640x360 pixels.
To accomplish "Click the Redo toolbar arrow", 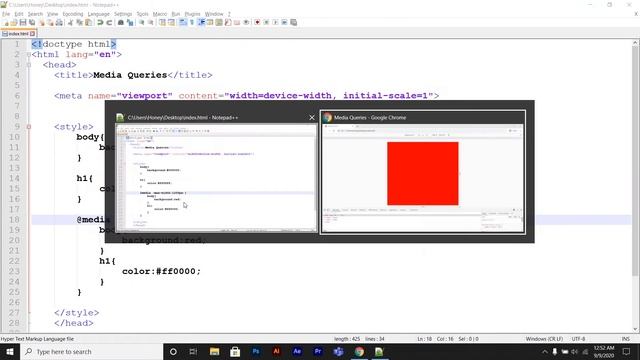I will [109, 22].
